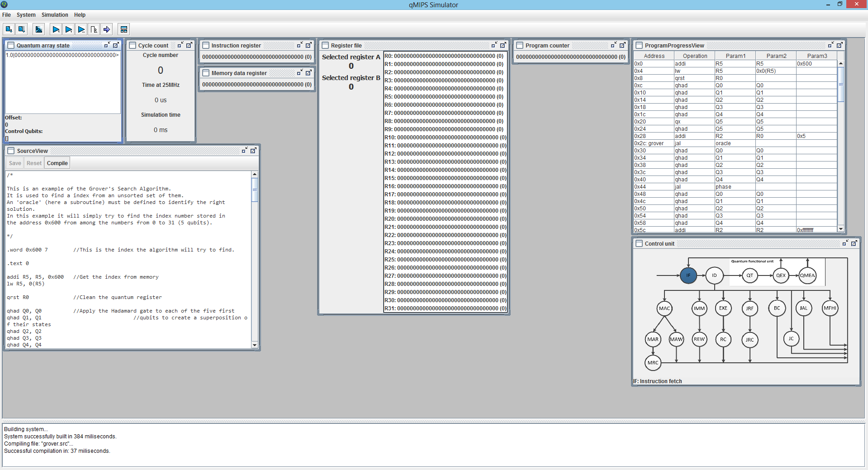Click the Quantum array state text area
This screenshot has width=868, height=470.
63,82
